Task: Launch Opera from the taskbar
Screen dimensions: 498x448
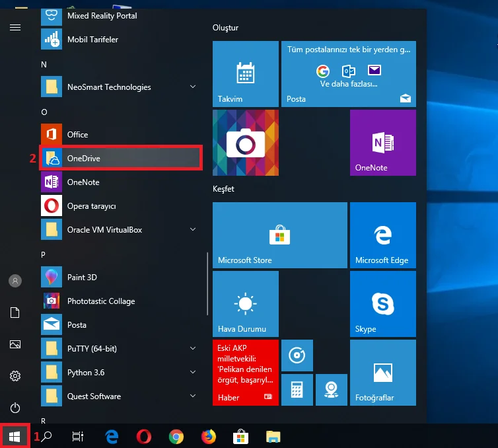Action: coord(143,436)
